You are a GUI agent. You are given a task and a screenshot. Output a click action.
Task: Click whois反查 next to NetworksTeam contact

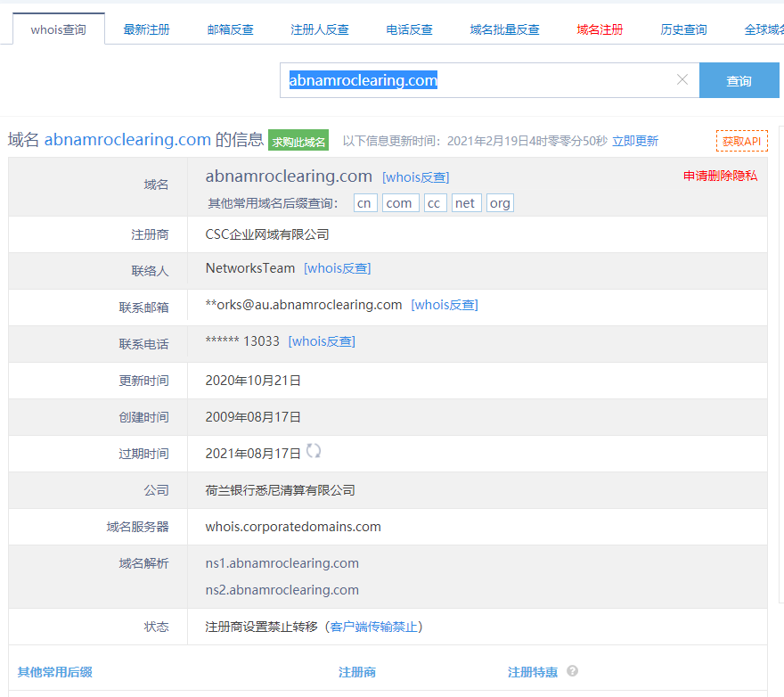338,268
